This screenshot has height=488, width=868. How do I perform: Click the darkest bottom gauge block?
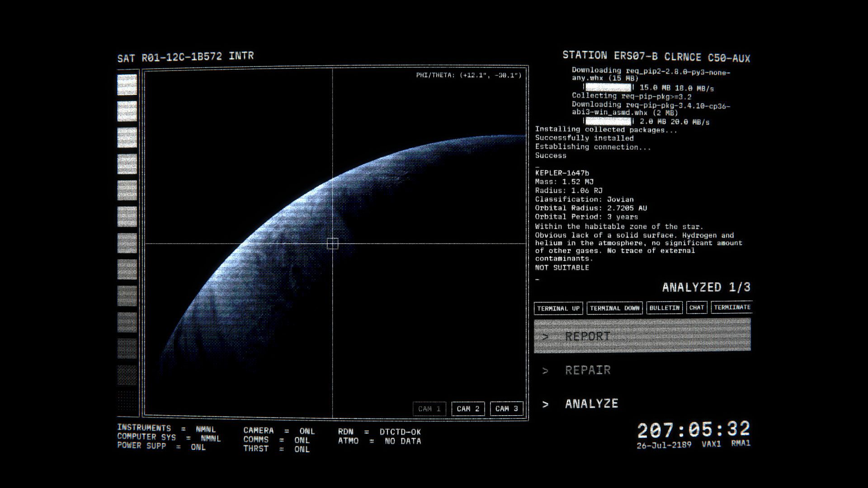point(127,401)
